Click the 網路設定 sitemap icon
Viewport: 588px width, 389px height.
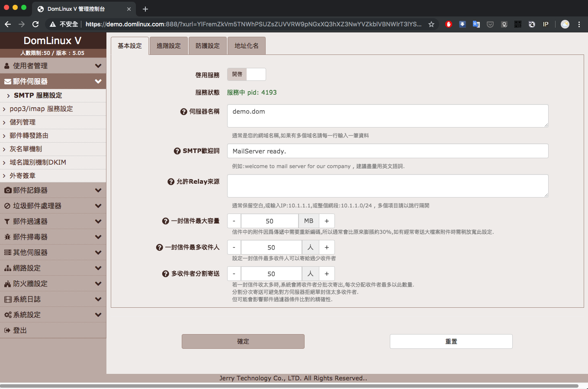pyautogui.click(x=8, y=268)
